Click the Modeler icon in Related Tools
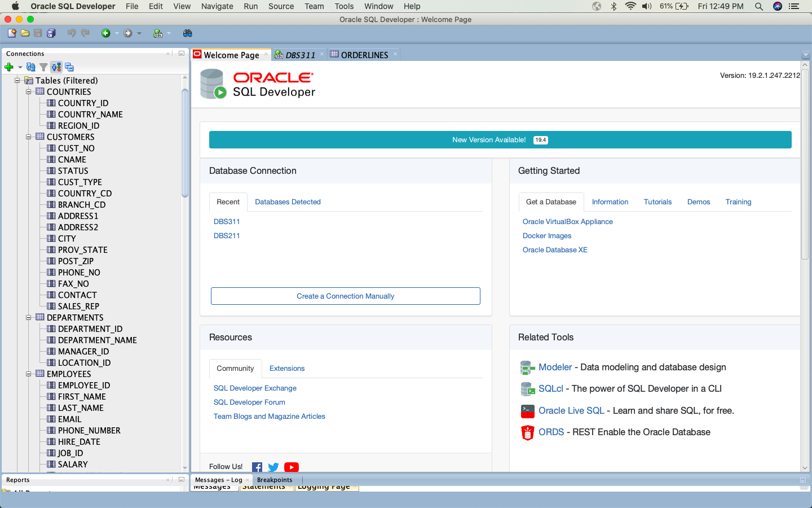This screenshot has width=812, height=508. (x=527, y=368)
